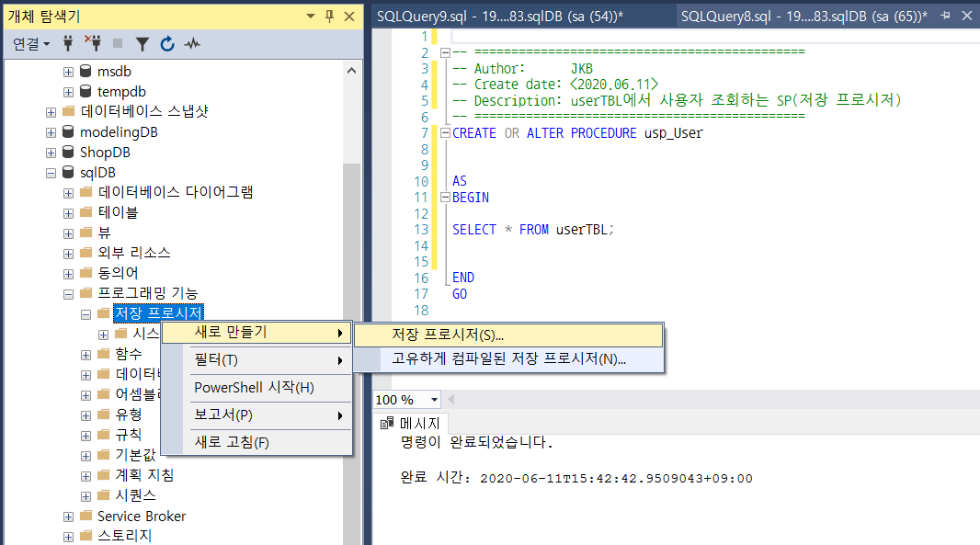Image resolution: width=980 pixels, height=545 pixels.
Task: Switch to the SQLQuery8.sql tab
Action: [x=804, y=17]
